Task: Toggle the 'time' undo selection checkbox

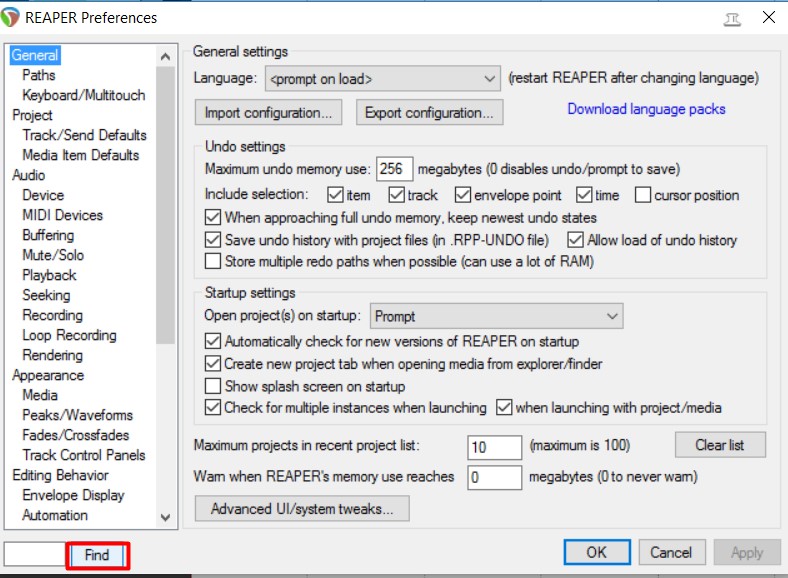Action: click(x=584, y=195)
